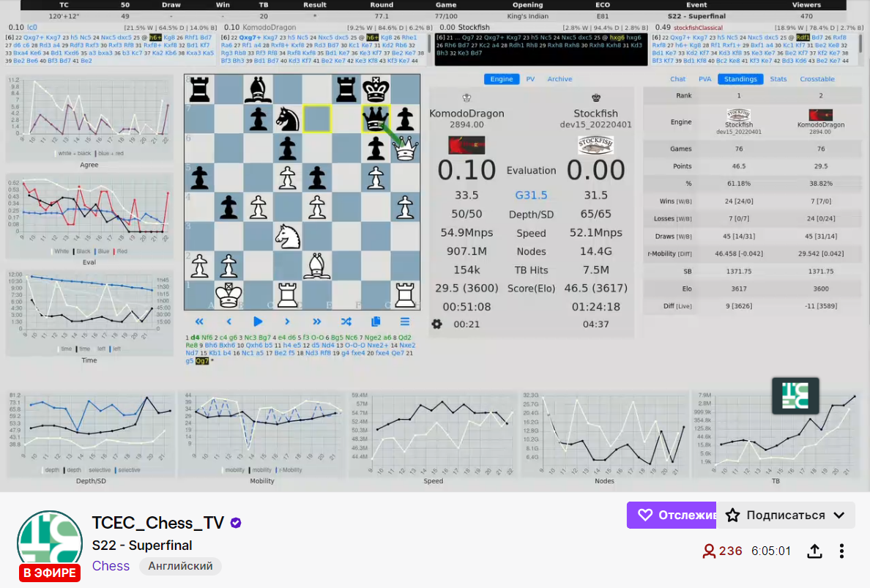Open the three-dot stream options menu
The width and height of the screenshot is (870, 588).
tap(841, 551)
